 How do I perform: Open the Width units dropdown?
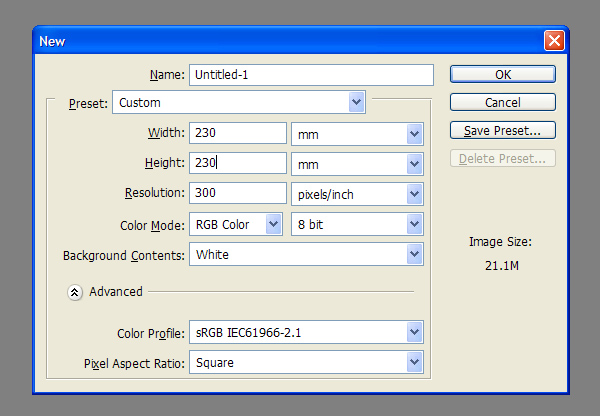tap(357, 134)
